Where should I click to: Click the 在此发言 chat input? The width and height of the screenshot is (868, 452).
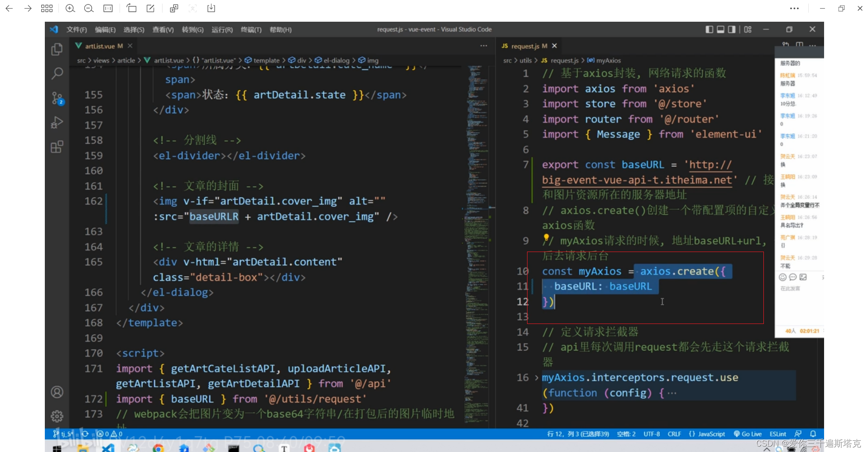click(791, 288)
